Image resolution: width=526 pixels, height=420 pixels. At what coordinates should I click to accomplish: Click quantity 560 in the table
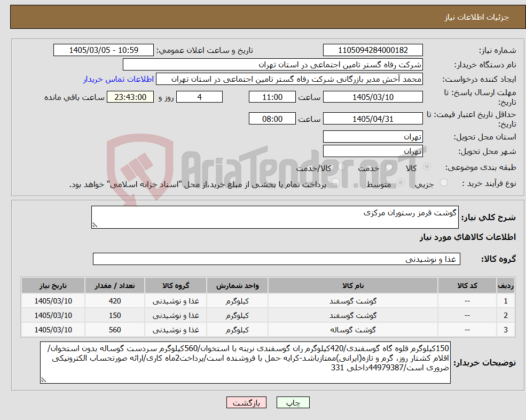115,330
